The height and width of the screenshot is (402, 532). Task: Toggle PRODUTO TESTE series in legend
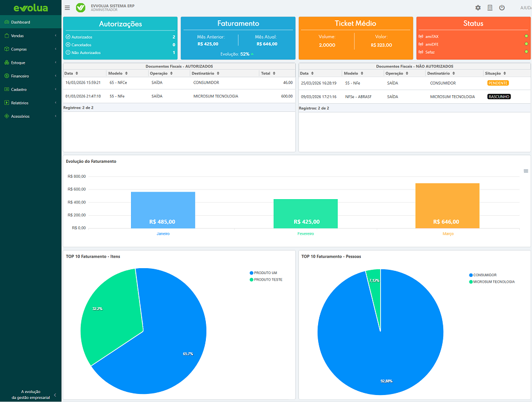click(x=267, y=280)
